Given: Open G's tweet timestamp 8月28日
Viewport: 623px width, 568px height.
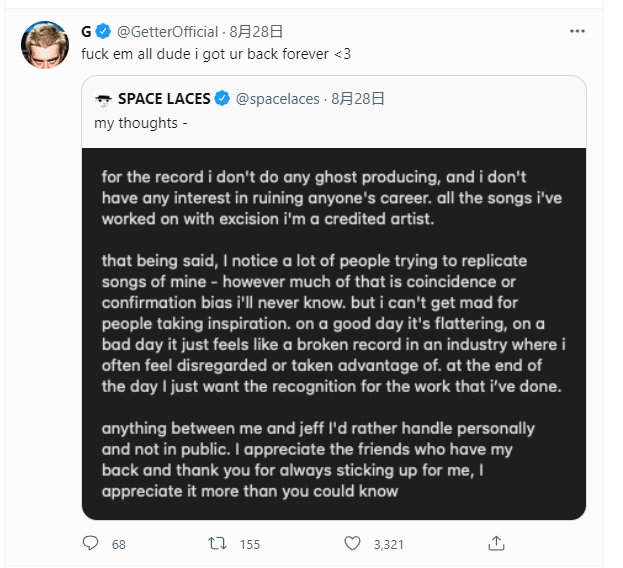Looking at the screenshot, I should [256, 32].
